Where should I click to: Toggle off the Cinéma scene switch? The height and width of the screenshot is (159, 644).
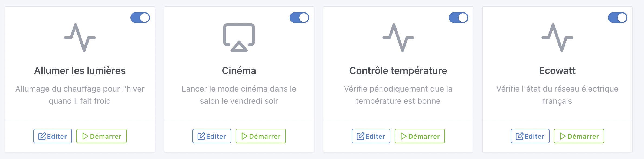299,18
